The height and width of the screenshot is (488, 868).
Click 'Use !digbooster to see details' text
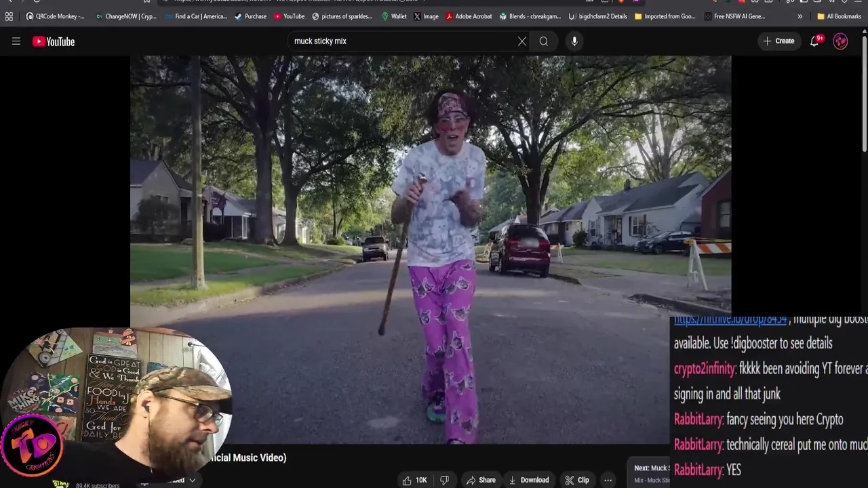click(x=773, y=343)
